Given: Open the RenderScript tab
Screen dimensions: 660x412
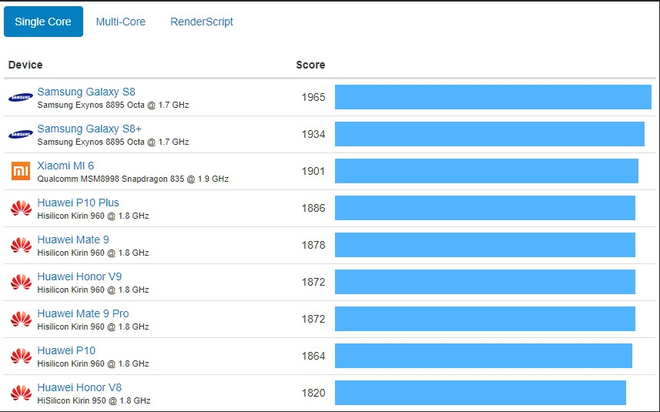Looking at the screenshot, I should [201, 21].
